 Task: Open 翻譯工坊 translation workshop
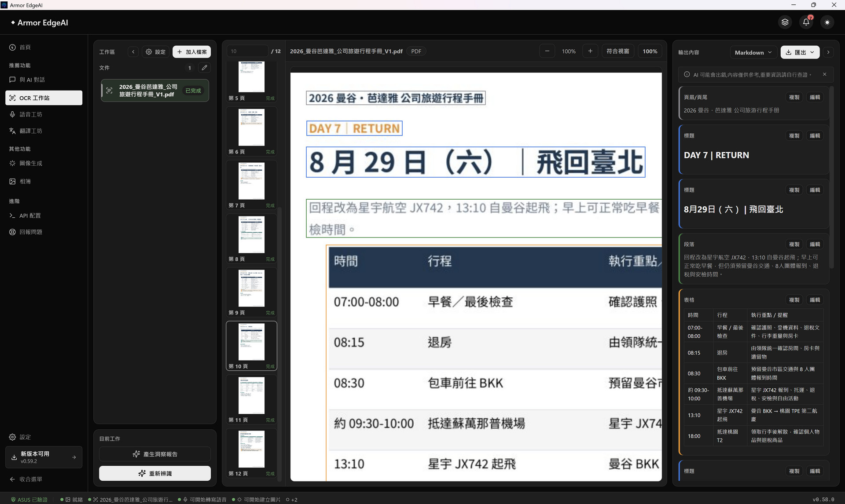click(x=44, y=131)
